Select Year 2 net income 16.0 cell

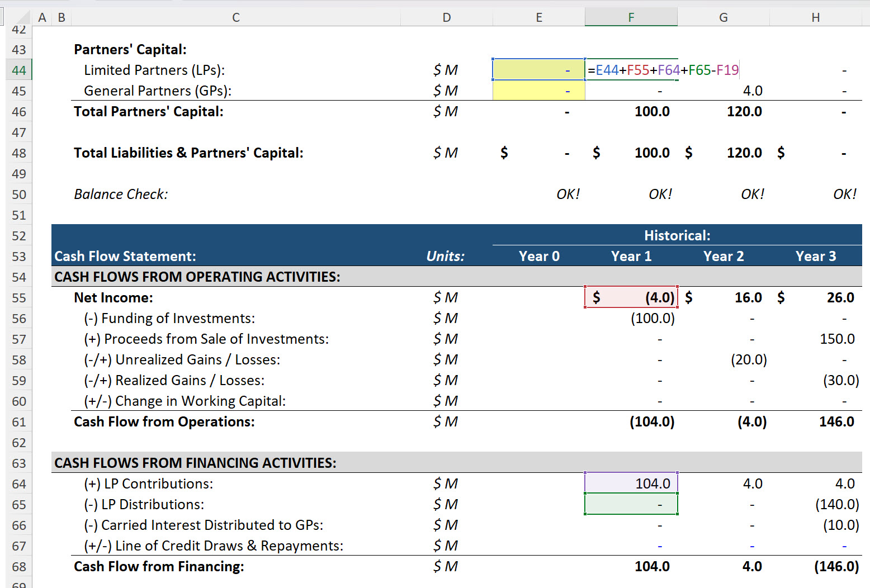[724, 297]
